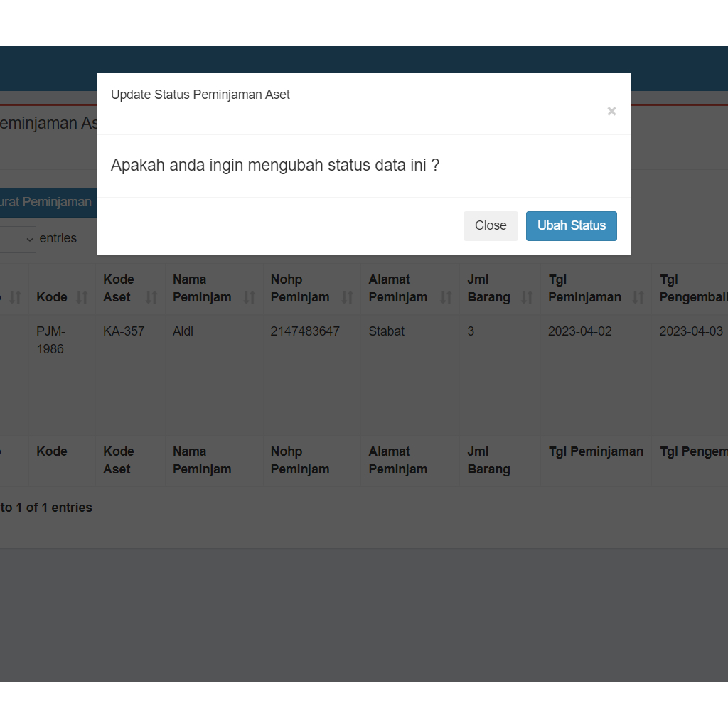Viewport: 728px width, 728px height.
Task: Confirm with the Ubah Status button
Action: click(x=572, y=226)
